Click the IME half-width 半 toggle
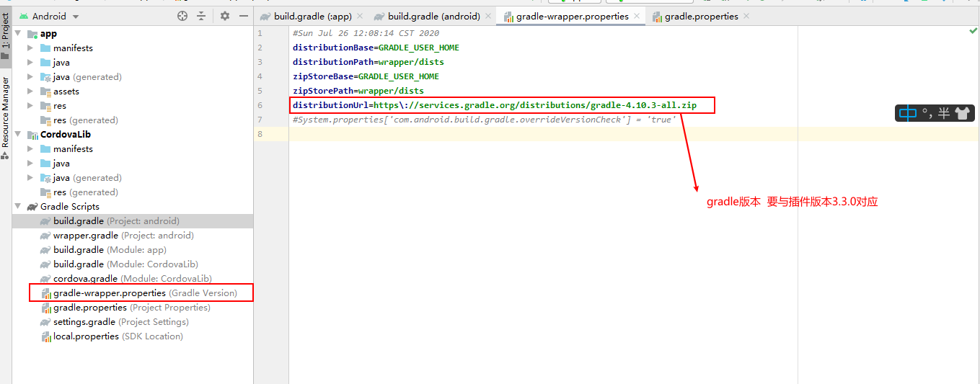The image size is (980, 384). (x=944, y=113)
